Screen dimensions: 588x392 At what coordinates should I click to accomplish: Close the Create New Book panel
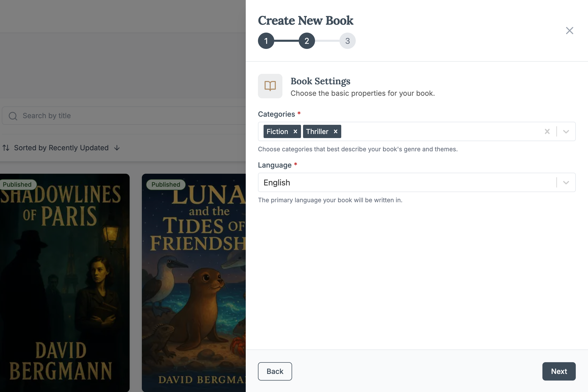coord(569,31)
